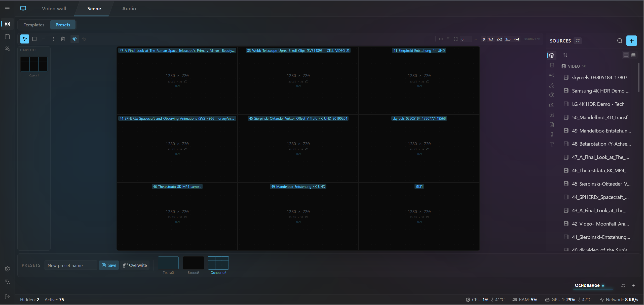Click the logout icon in left sidebar
The image size is (644, 305).
pos(7,297)
